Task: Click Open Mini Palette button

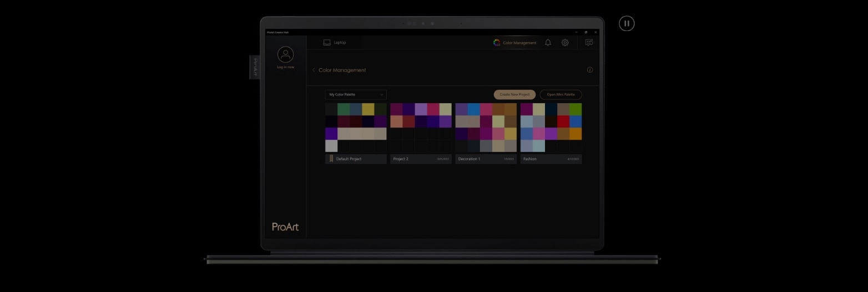Action: pos(561,95)
